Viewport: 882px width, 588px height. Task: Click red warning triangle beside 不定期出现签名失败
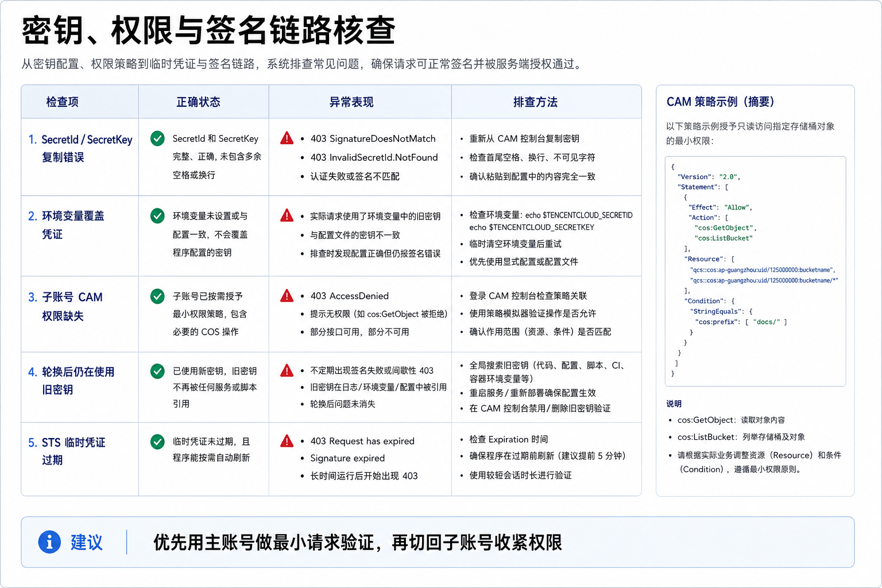[x=287, y=370]
